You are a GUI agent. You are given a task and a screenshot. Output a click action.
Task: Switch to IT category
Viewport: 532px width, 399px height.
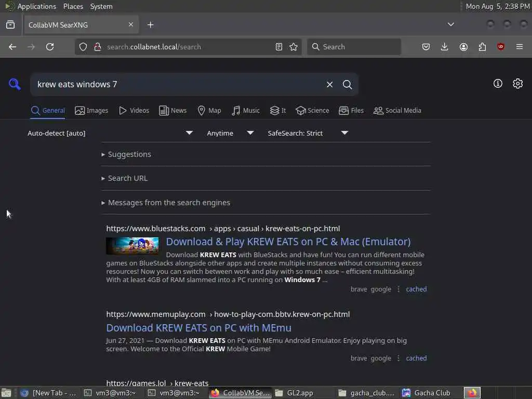[278, 111]
